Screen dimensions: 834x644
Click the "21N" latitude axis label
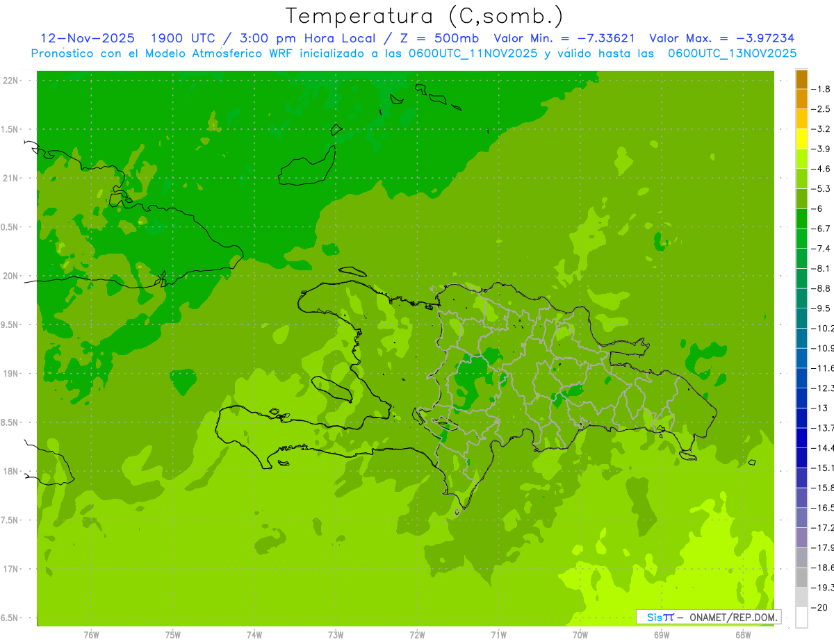[x=10, y=178]
